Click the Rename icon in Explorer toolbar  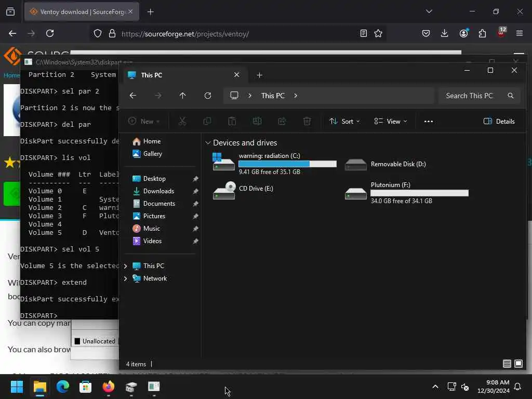click(257, 121)
